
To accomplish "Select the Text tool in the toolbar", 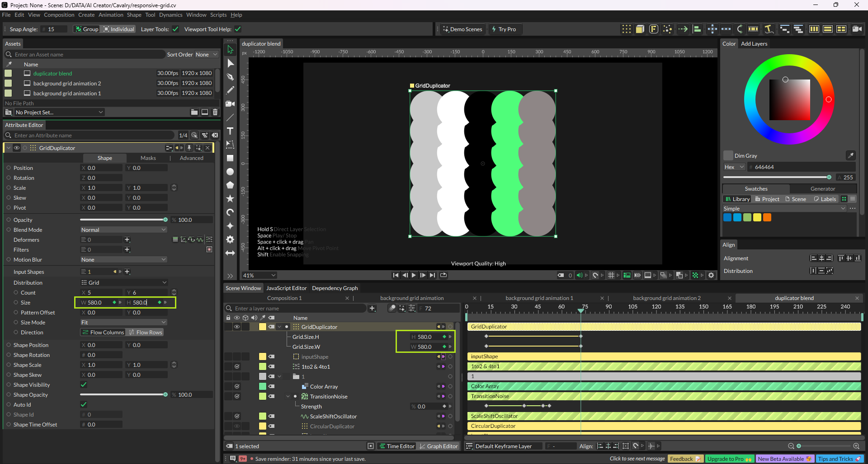I will tap(230, 131).
